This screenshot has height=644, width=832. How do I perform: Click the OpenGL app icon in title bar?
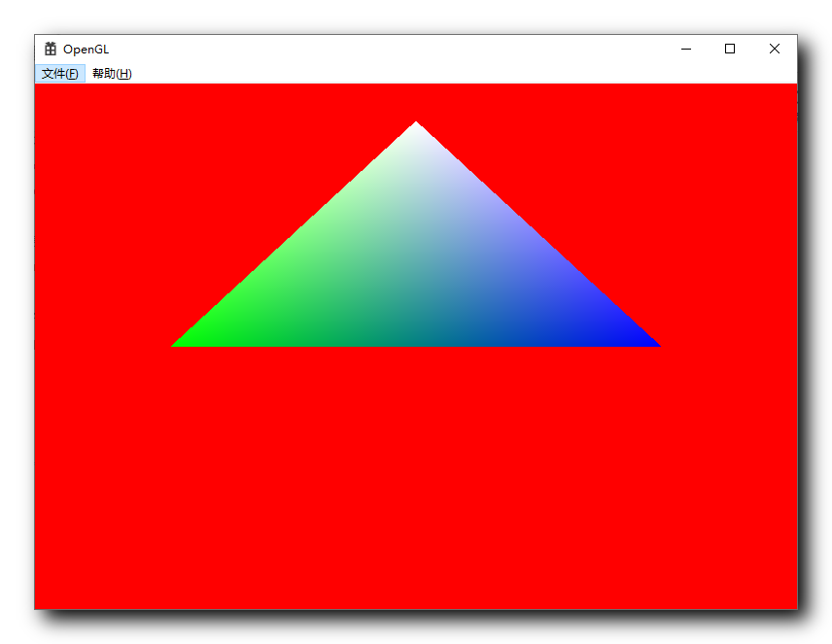click(x=51, y=49)
